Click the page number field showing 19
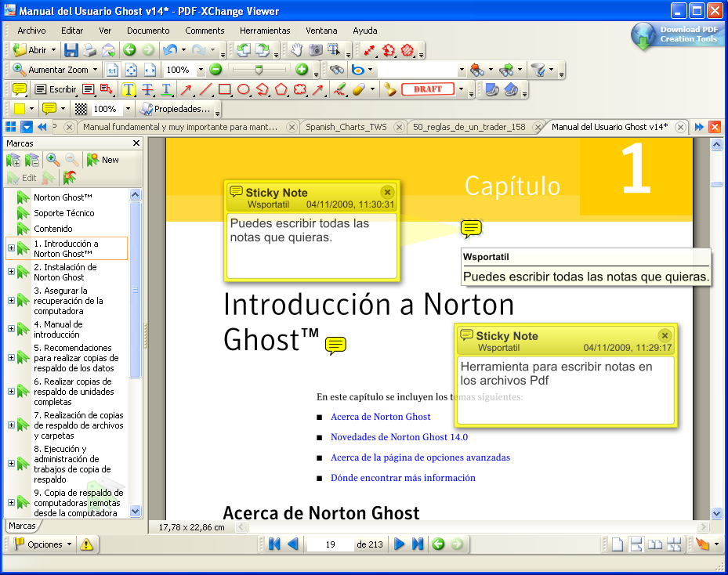The image size is (728, 575). click(x=330, y=544)
